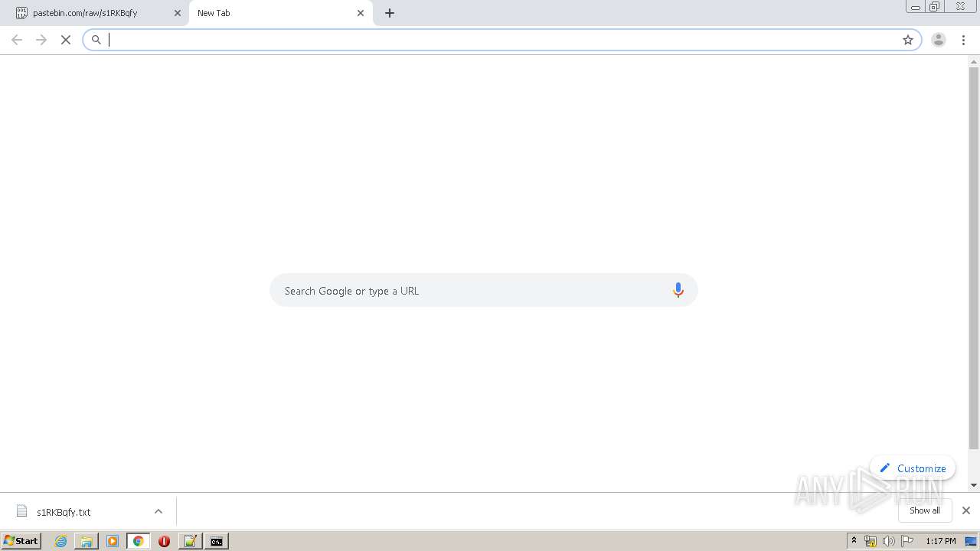The width and height of the screenshot is (980, 551).
Task: Stop loading the page
Action: [66, 40]
